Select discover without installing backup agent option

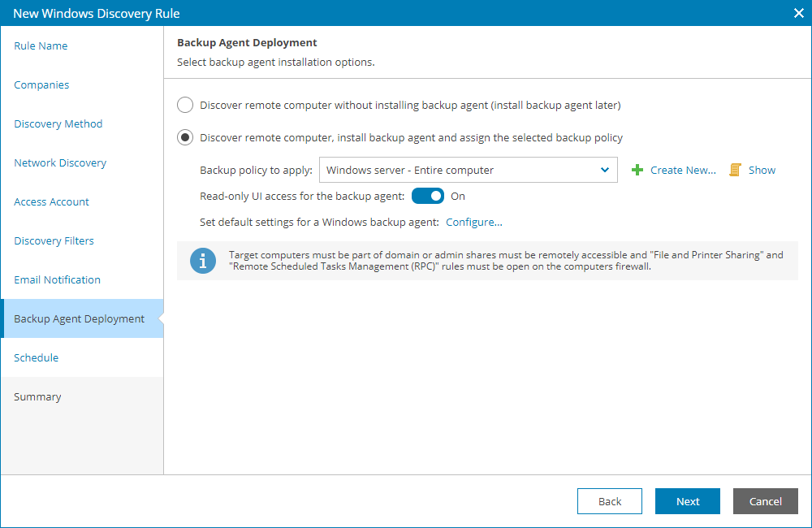(x=185, y=105)
